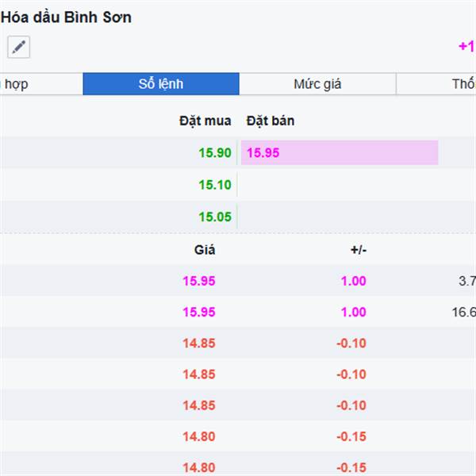Switch to the Sổ lệnh tab
The height and width of the screenshot is (476, 476).
pyautogui.click(x=161, y=84)
